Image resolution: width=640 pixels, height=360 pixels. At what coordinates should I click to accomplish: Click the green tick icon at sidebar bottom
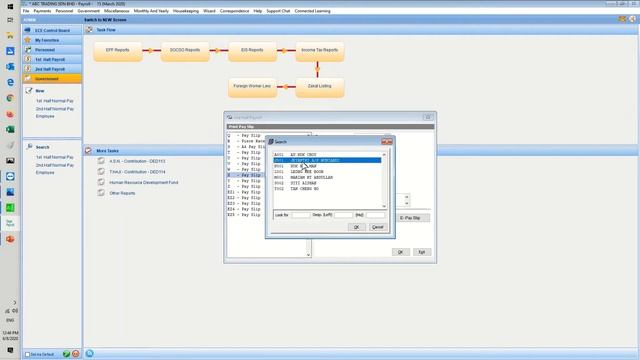[66, 354]
